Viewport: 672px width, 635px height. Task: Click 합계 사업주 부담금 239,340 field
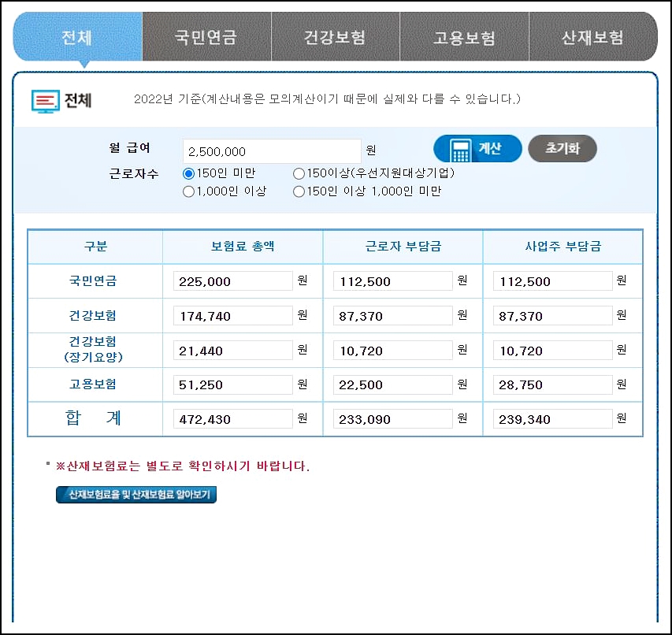click(x=552, y=418)
